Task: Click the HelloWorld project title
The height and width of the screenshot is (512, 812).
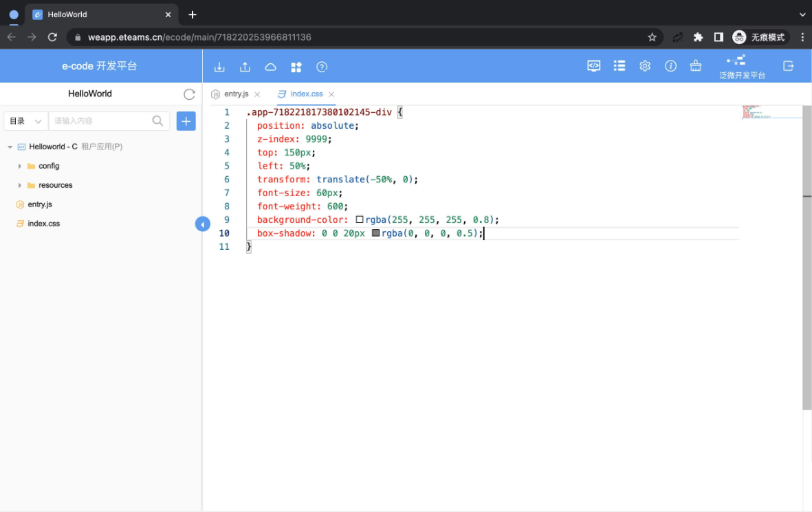Action: (90, 94)
